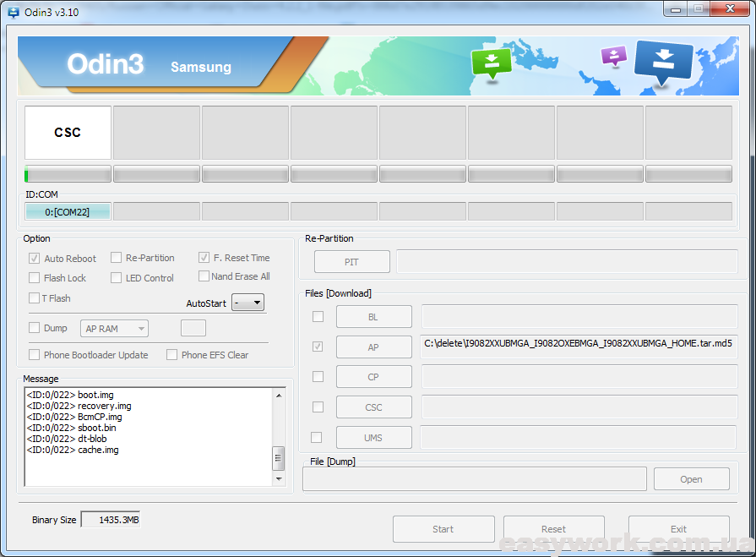Screen dimensions: 756x557
Task: Select the 0:[COM22] port slot
Action: 68,211
